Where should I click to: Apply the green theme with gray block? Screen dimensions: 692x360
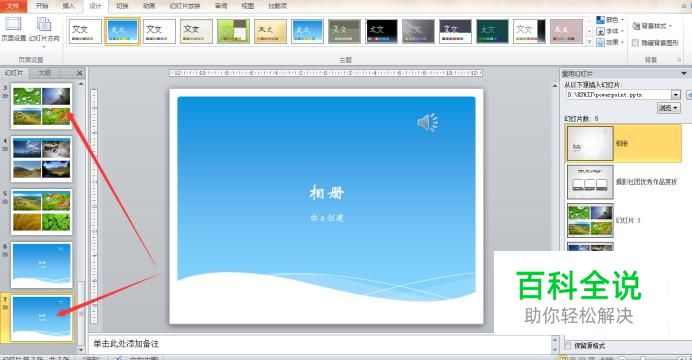tap(233, 31)
